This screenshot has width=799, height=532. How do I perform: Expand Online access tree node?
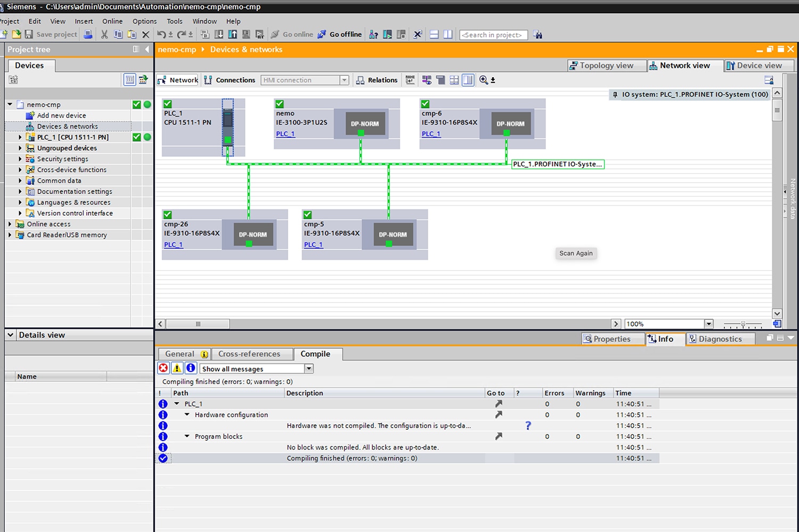tap(10, 224)
